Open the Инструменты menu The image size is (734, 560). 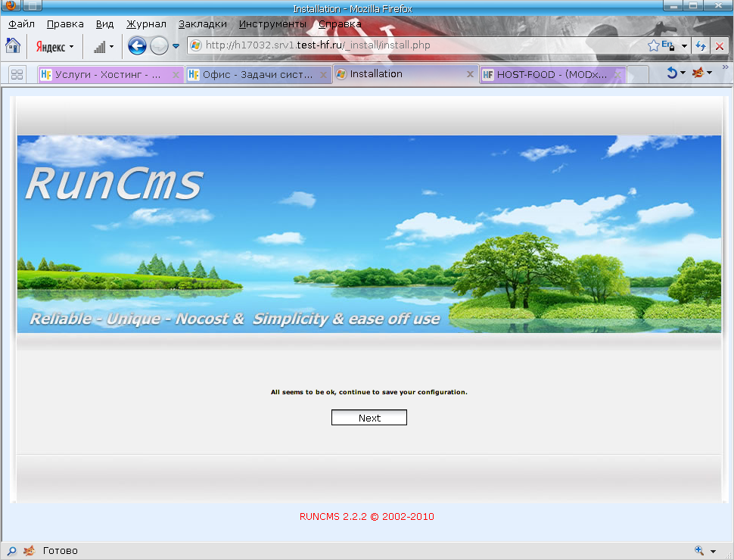(272, 23)
